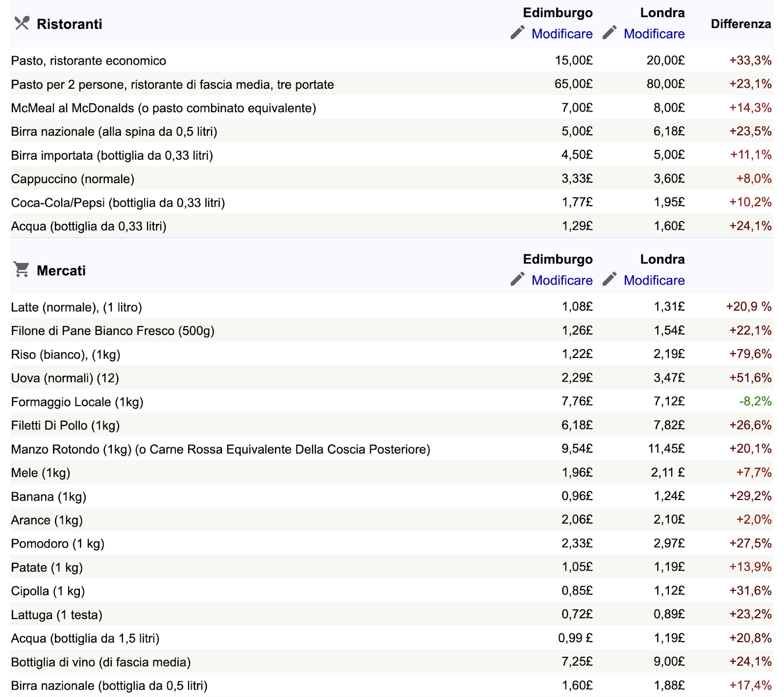784x697 pixels.
Task: Click pencil icon beside Edimburgo in Ristoranti
Action: (517, 33)
